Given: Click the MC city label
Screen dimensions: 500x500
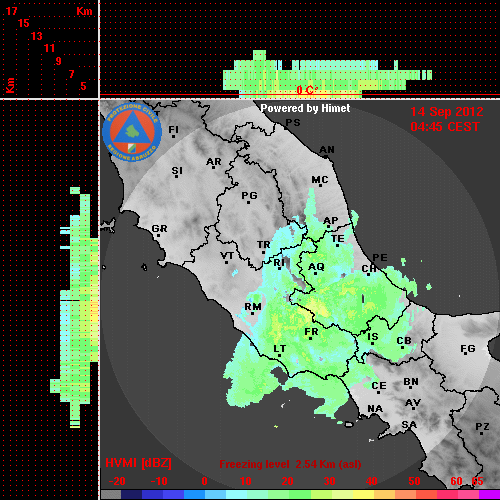Looking at the screenshot, I should pyautogui.click(x=320, y=180).
